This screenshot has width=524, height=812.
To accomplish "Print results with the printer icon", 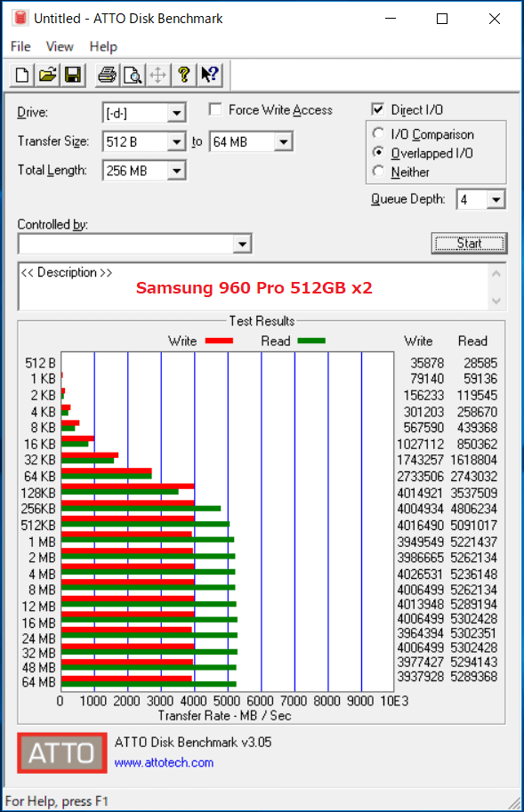I will pyautogui.click(x=107, y=75).
